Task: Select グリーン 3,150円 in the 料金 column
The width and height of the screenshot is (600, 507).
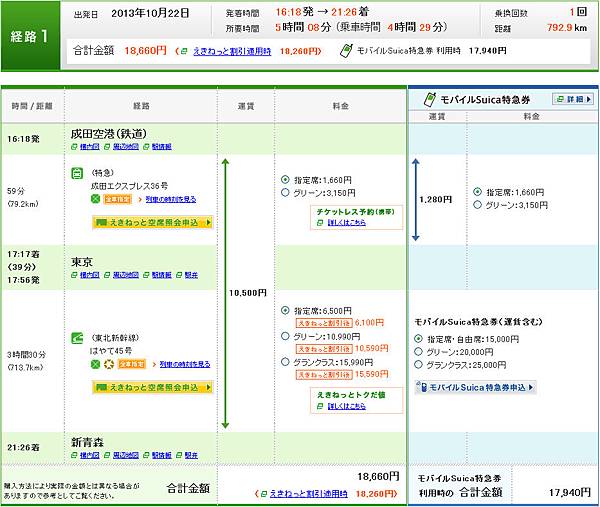Action: [285, 192]
